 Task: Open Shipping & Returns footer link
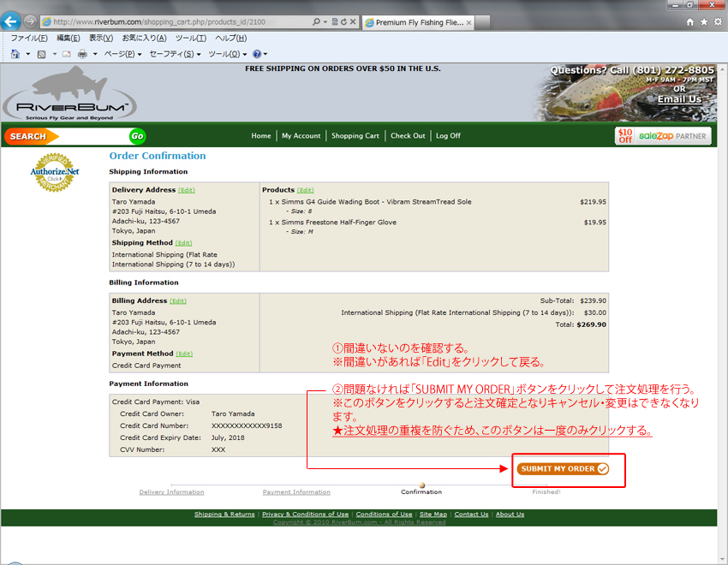[224, 514]
